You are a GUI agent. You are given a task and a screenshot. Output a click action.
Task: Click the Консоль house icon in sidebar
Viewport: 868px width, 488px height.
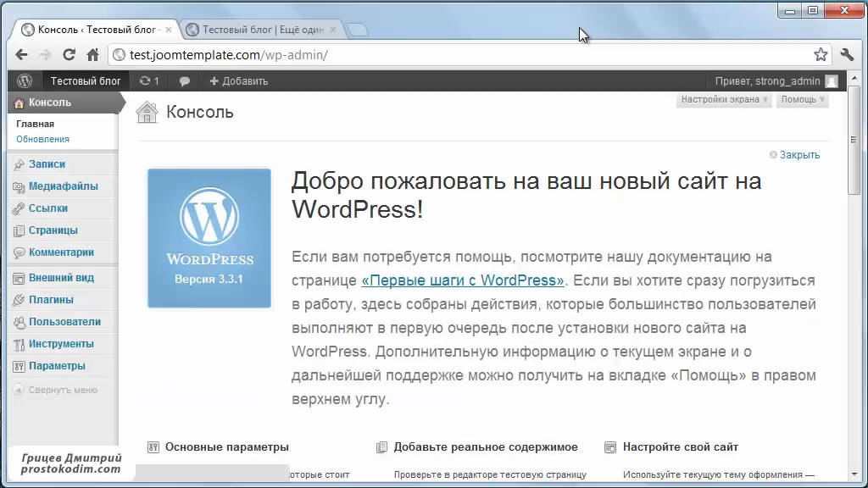point(19,103)
